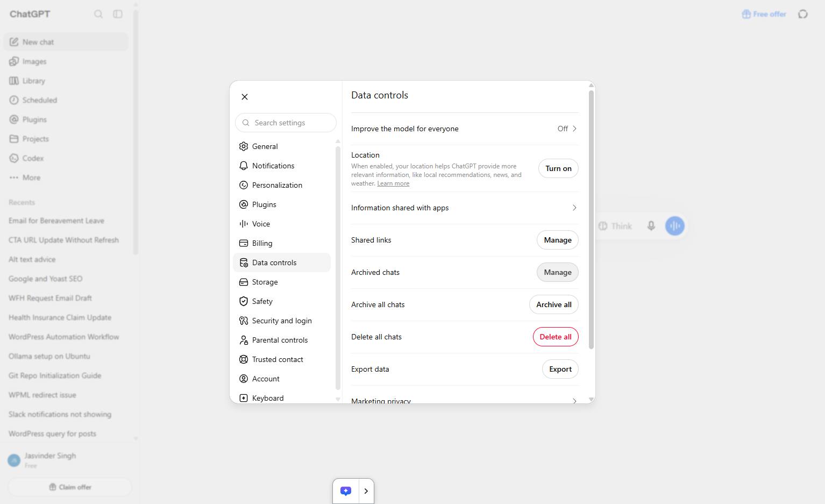
Task: Open Projects in the sidebar
Action: [66, 139]
